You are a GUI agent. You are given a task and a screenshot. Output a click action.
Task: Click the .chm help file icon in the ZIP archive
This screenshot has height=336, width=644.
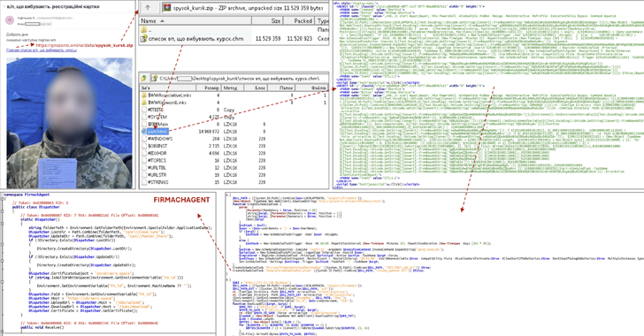tap(143, 39)
